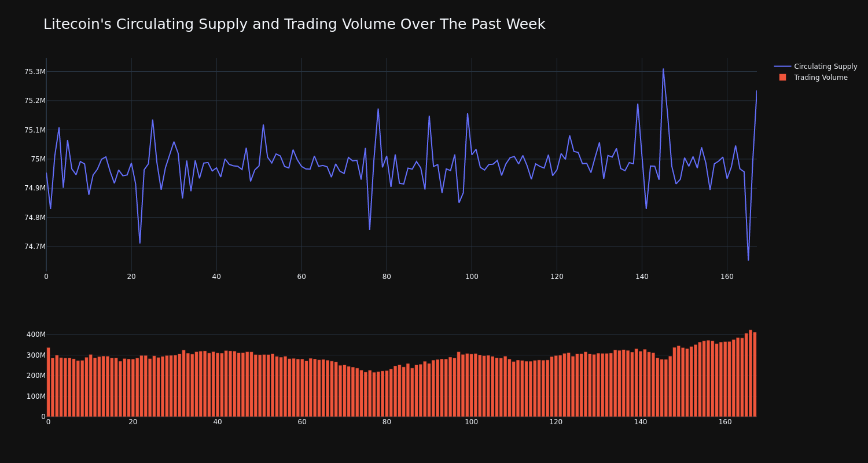868x463 pixels.
Task: Click x-axis label 160 on supply chart
Action: point(727,277)
